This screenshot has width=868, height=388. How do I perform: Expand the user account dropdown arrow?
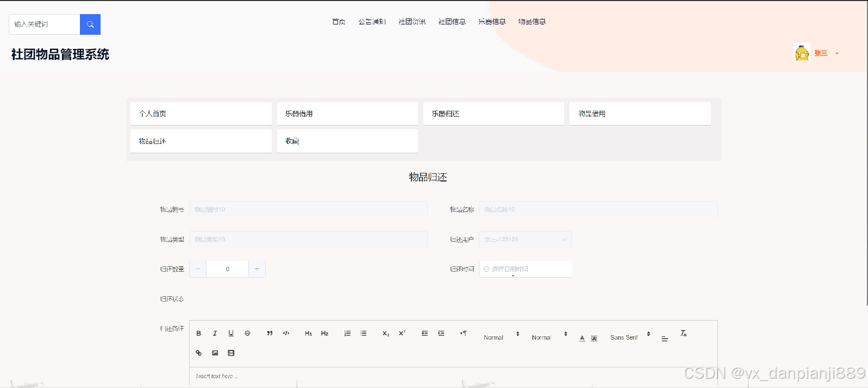(x=837, y=53)
